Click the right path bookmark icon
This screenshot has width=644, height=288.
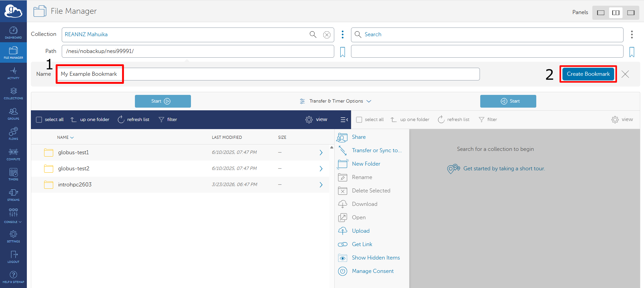pyautogui.click(x=632, y=52)
